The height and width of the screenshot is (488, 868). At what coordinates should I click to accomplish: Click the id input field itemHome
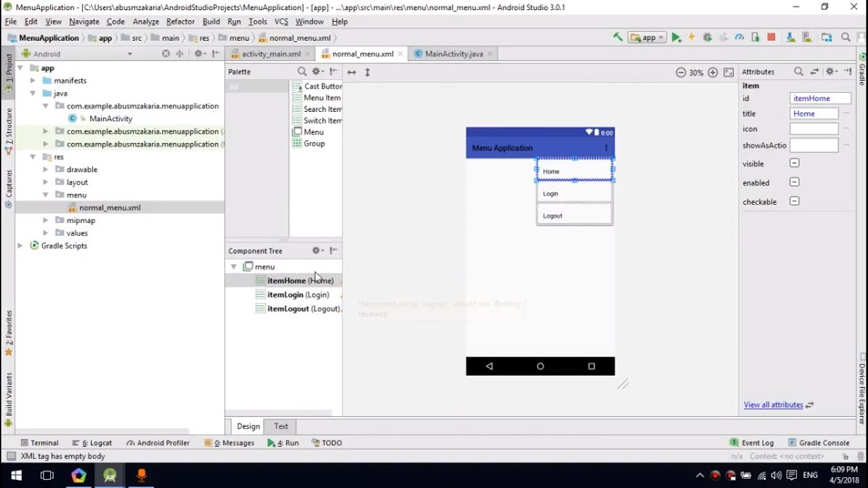coord(820,98)
